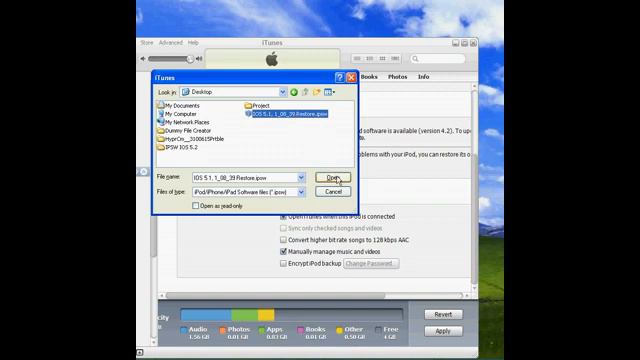Toggle the Open as read-only checkbox

(x=196, y=206)
